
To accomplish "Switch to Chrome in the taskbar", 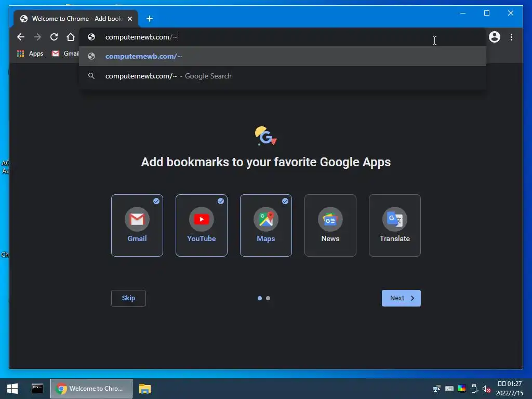I will point(91,389).
